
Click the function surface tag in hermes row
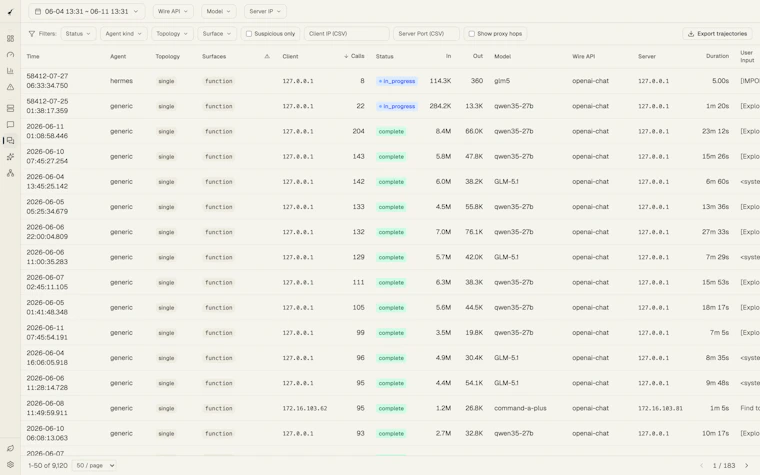tap(219, 81)
